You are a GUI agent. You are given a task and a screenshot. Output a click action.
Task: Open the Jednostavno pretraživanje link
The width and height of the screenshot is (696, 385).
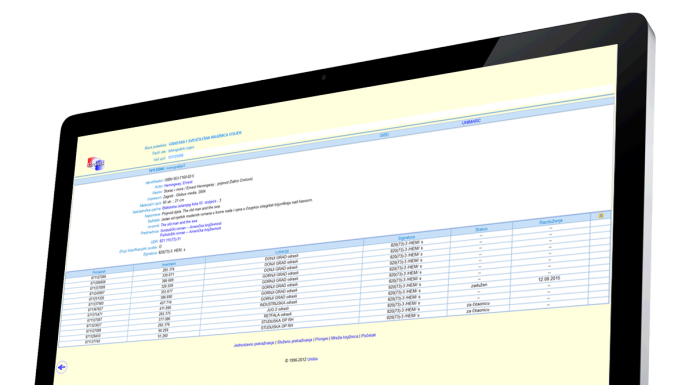[254, 344]
